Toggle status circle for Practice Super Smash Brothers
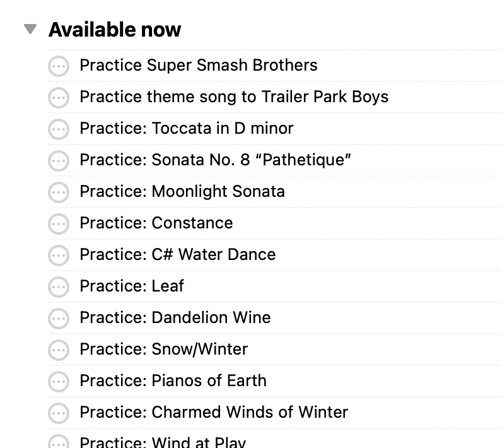Image resolution: width=502 pixels, height=448 pixels. point(59,66)
